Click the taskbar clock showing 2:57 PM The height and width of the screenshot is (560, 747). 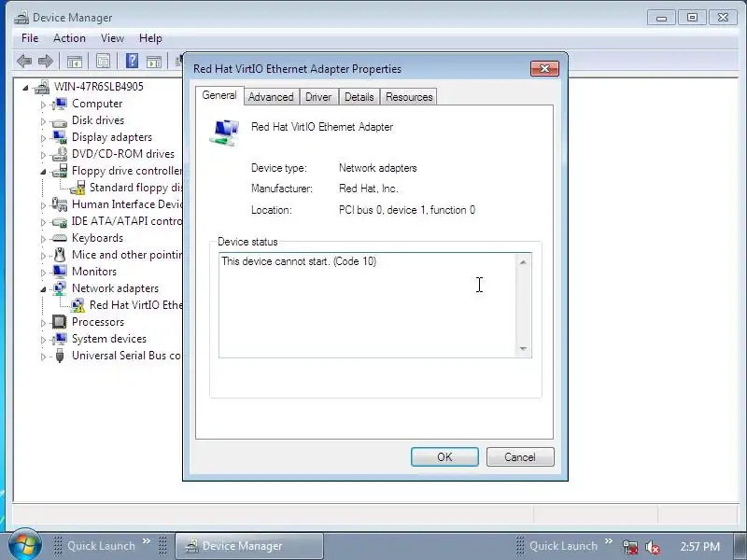[699, 546]
